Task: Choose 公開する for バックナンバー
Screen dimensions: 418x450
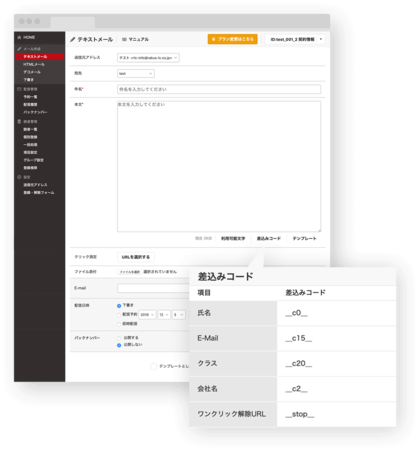Action: pos(119,338)
